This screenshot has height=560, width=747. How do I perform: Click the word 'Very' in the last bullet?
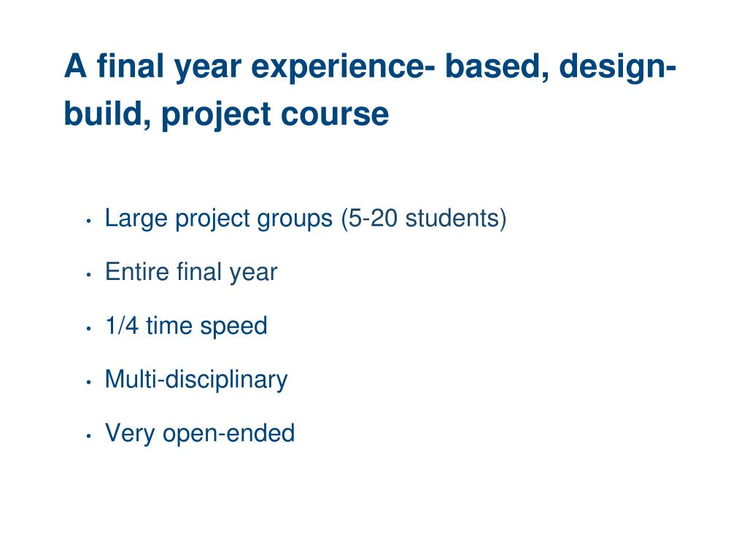pos(131,433)
